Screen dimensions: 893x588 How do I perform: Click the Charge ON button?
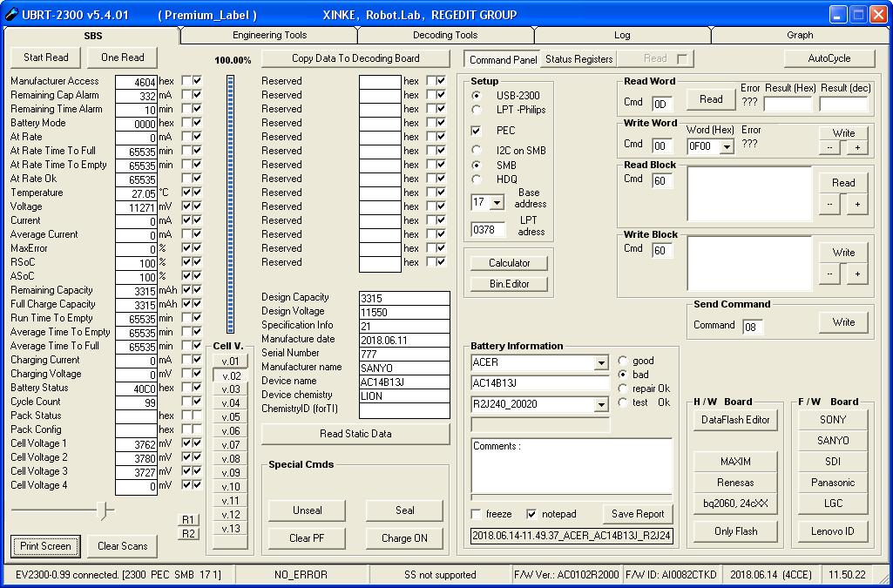(404, 538)
